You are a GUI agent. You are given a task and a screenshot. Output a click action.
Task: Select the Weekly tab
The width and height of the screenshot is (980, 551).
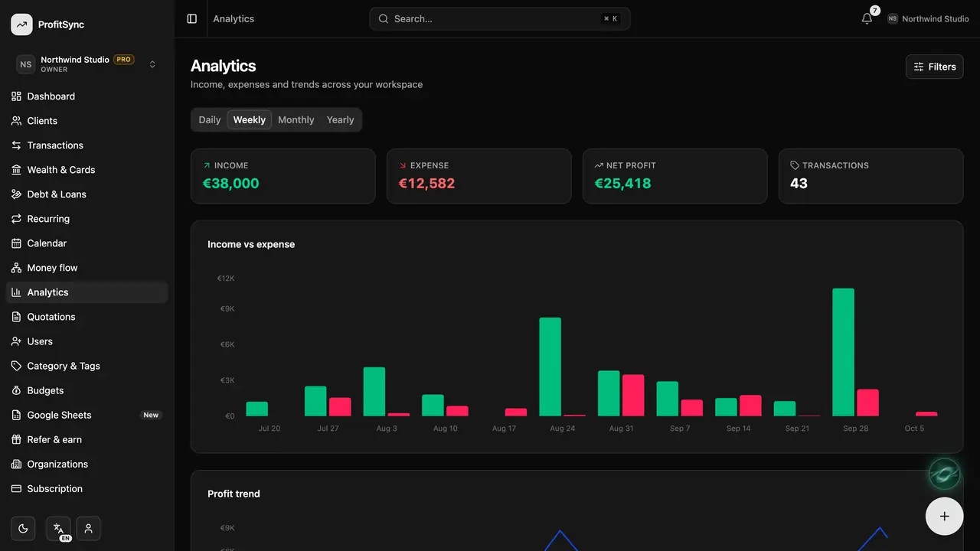[x=250, y=119]
